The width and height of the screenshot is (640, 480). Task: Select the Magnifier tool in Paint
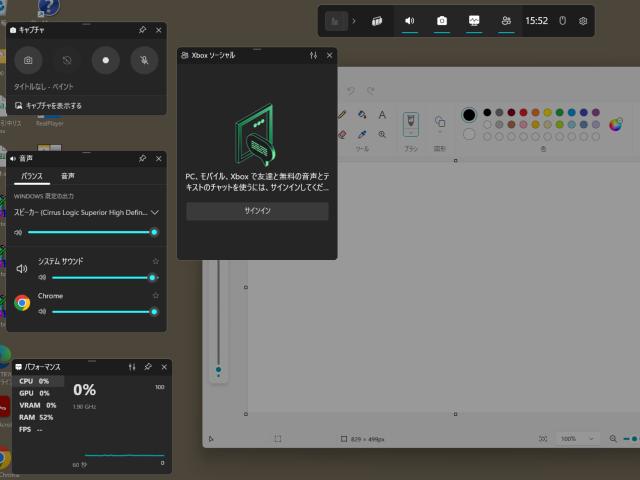tap(382, 134)
